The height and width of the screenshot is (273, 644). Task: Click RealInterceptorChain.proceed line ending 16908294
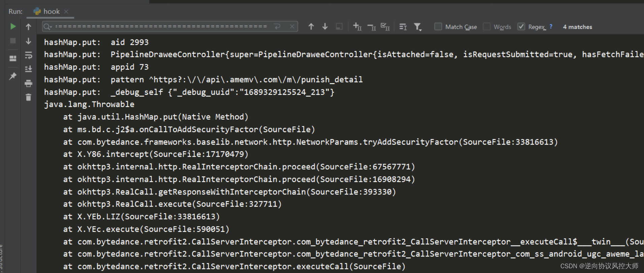(239, 179)
